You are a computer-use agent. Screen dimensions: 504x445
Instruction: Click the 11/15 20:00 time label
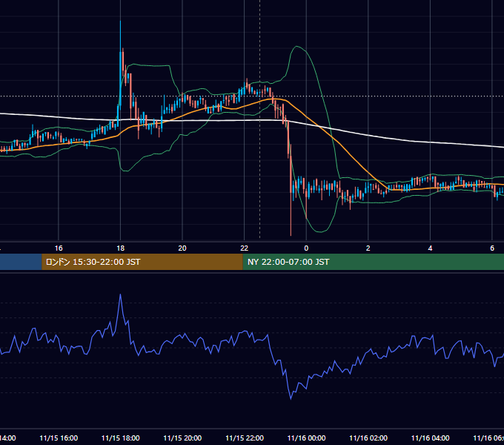pos(182,438)
